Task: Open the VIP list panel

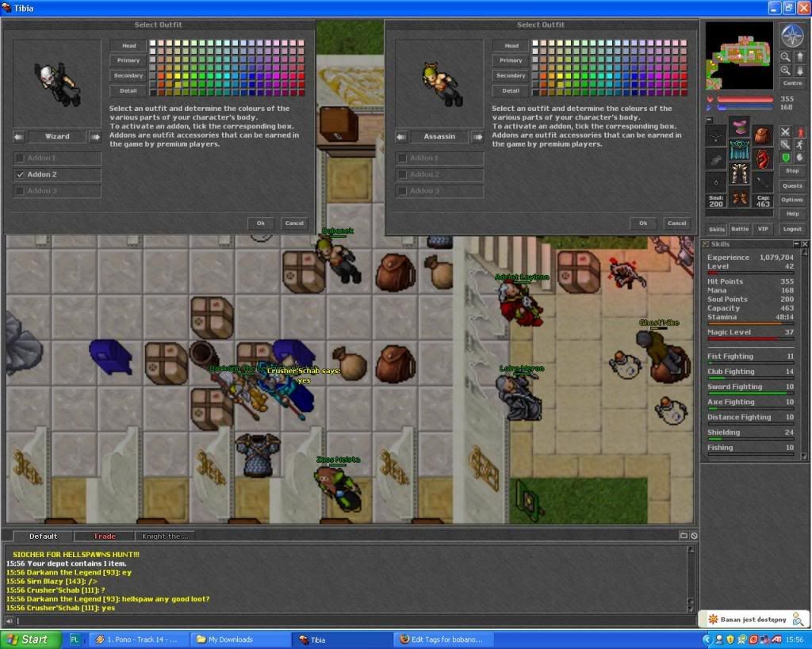Action: coord(764,229)
